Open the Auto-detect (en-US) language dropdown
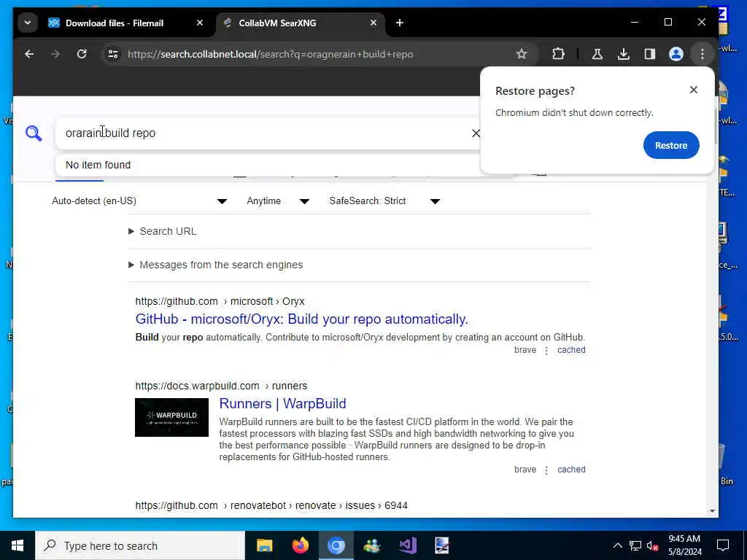 pyautogui.click(x=139, y=201)
